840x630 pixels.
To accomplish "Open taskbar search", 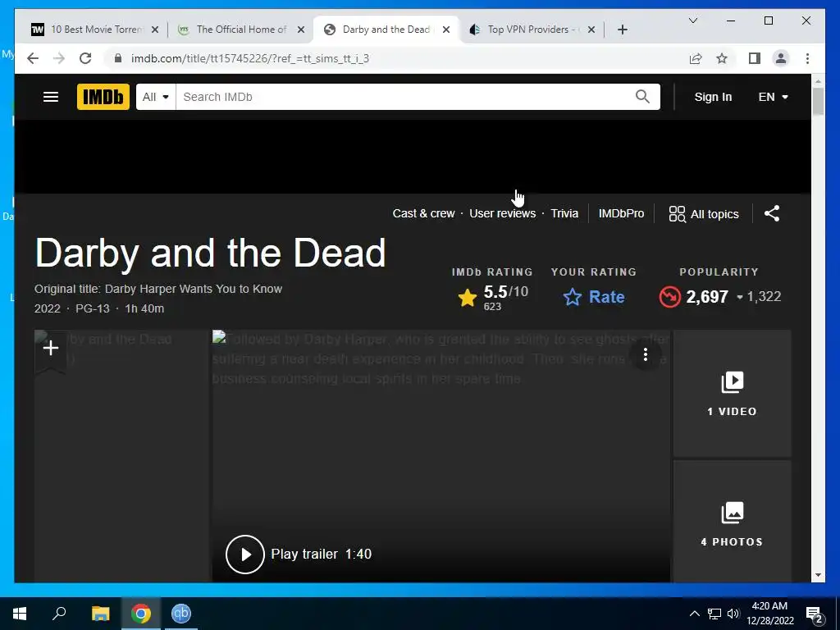I will [x=59, y=614].
